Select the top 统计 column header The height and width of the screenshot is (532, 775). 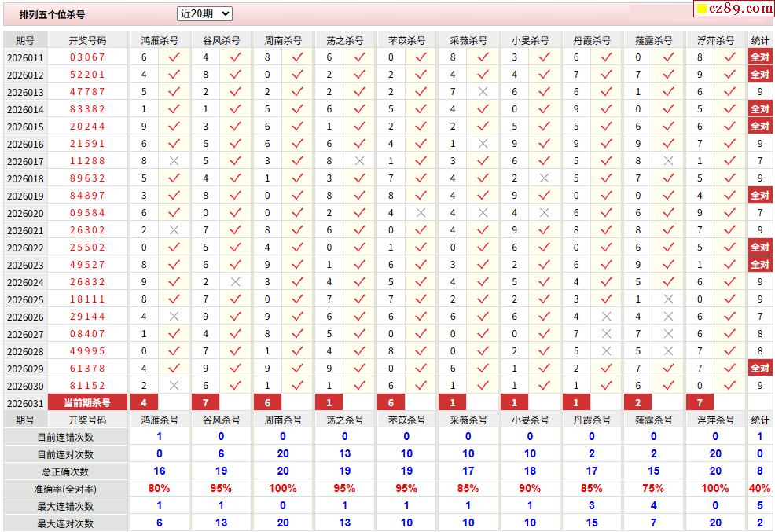(760, 40)
